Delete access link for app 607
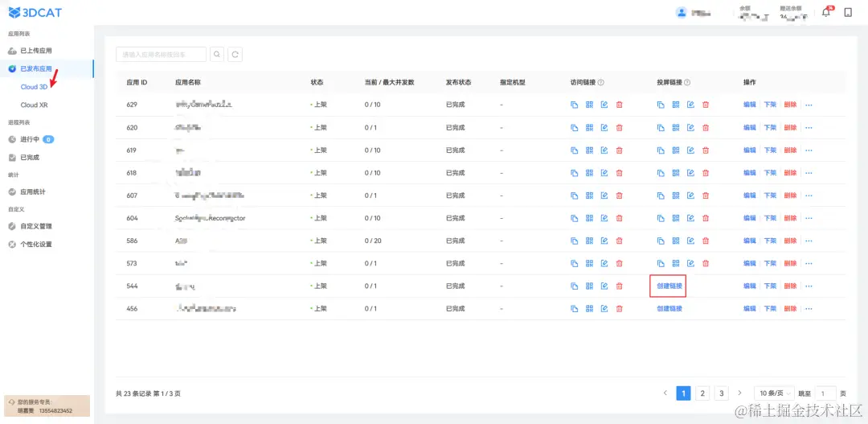The width and height of the screenshot is (868, 424). point(620,196)
